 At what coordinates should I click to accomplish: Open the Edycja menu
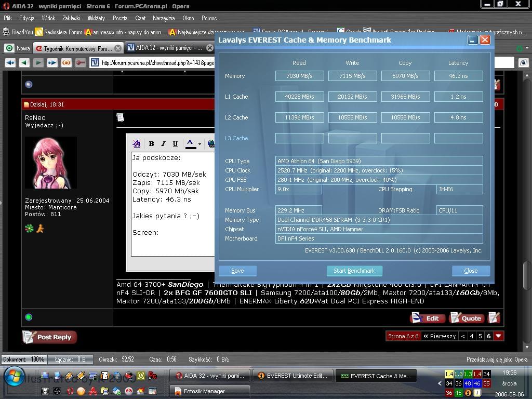(27, 18)
